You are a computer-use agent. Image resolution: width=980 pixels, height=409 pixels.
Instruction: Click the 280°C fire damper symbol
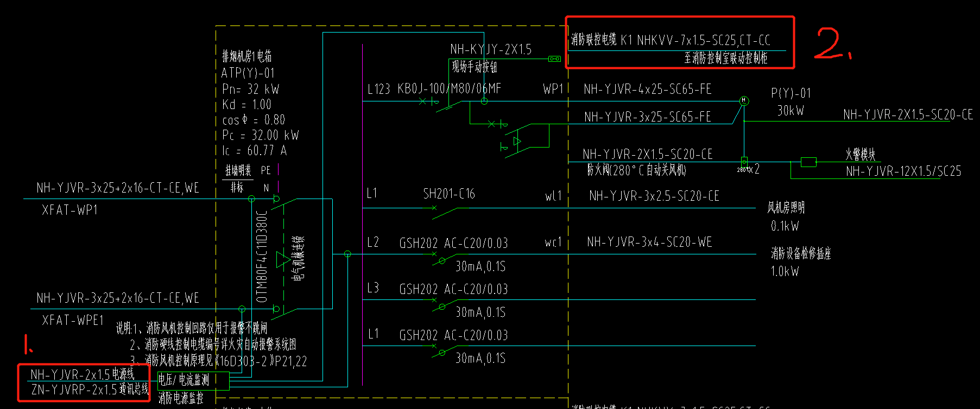[744, 162]
